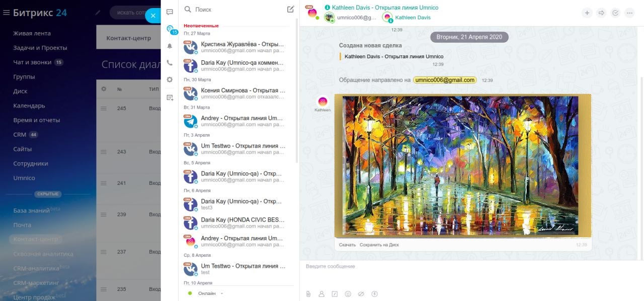Click the paperclip attach file icon

pos(308,294)
